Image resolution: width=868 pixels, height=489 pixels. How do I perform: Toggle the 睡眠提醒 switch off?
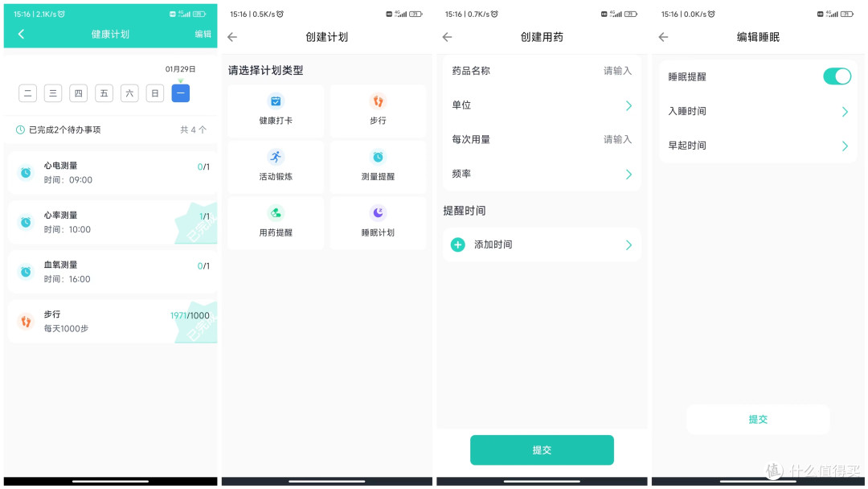(x=837, y=76)
